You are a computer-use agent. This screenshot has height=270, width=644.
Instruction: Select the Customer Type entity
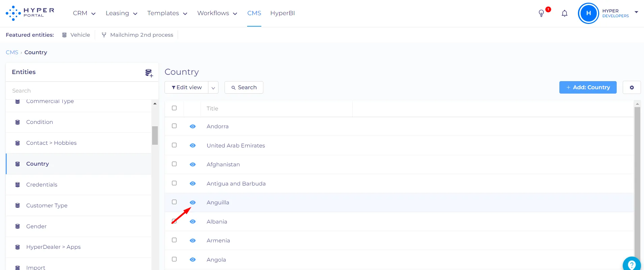pyautogui.click(x=79, y=205)
